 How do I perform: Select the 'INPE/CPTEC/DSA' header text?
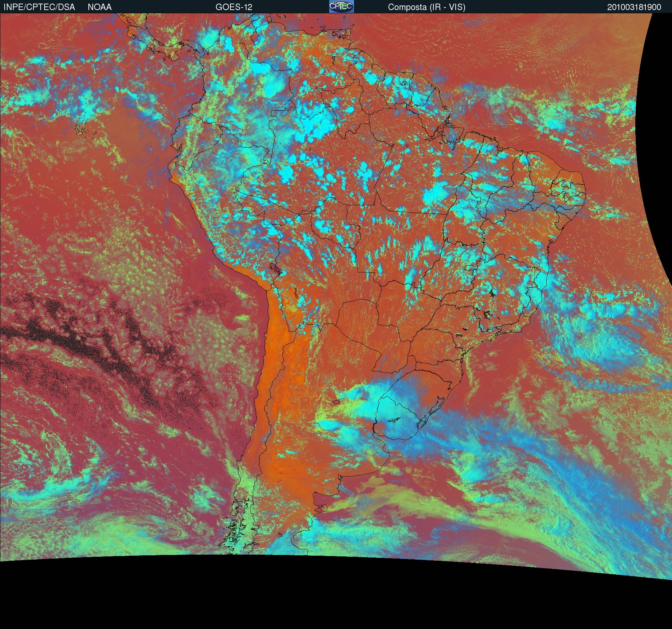[x=39, y=7]
